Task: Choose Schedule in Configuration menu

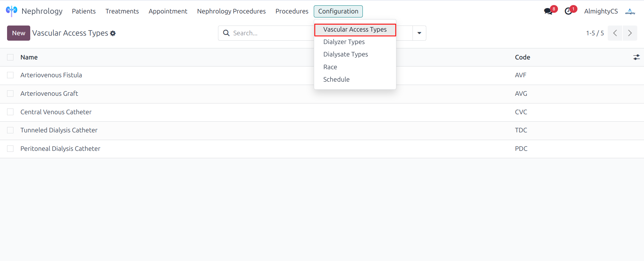Action: click(336, 80)
